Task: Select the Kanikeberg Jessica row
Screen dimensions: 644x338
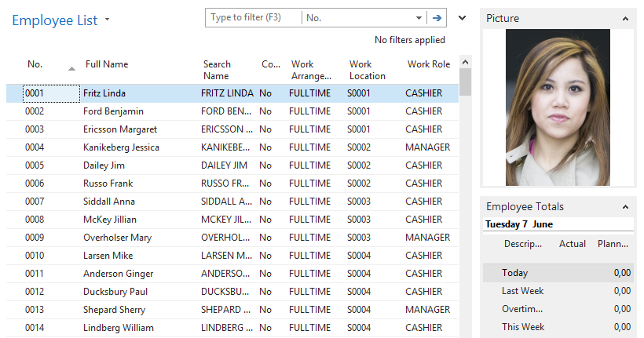Action: pos(121,147)
